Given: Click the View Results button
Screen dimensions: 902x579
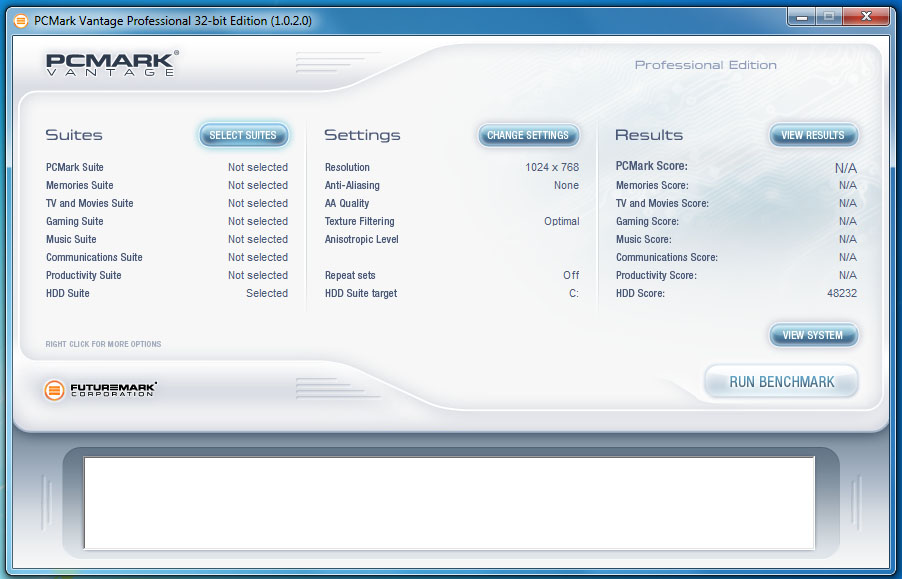Looking at the screenshot, I should point(813,135).
